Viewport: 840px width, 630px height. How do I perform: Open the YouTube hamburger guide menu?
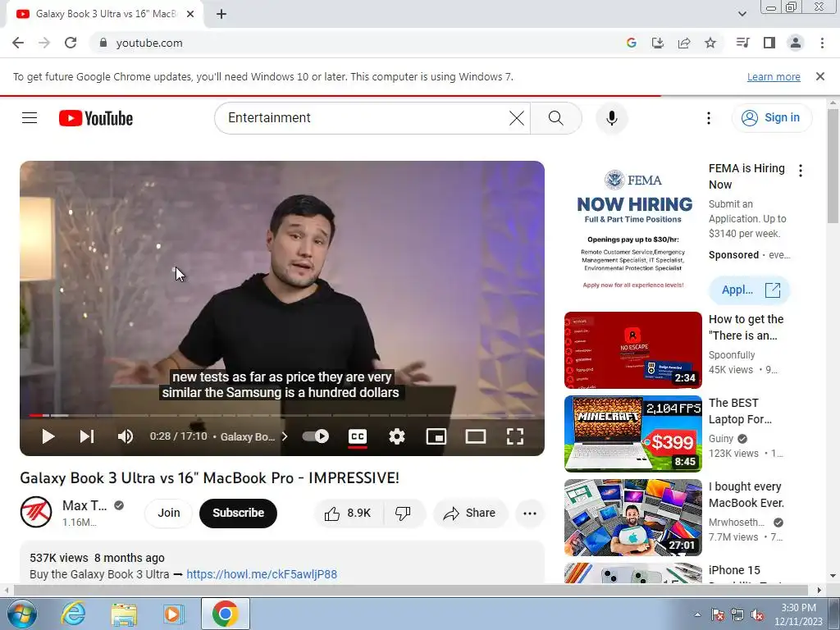[x=30, y=118]
